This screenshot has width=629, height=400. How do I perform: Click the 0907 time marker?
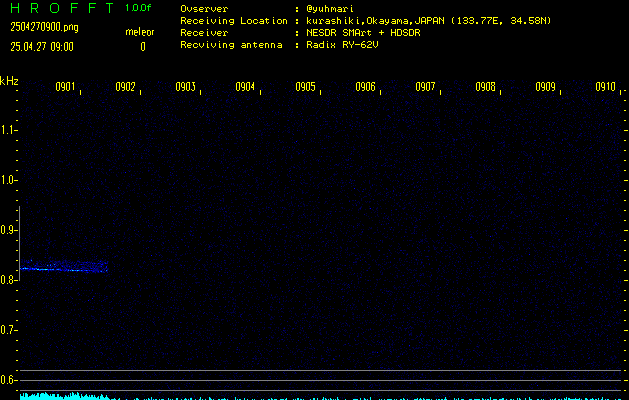pos(425,87)
